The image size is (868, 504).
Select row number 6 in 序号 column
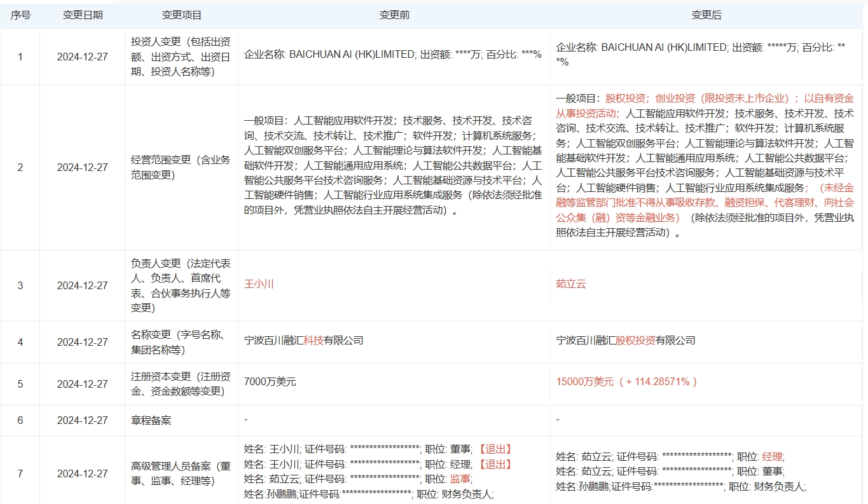click(x=20, y=420)
